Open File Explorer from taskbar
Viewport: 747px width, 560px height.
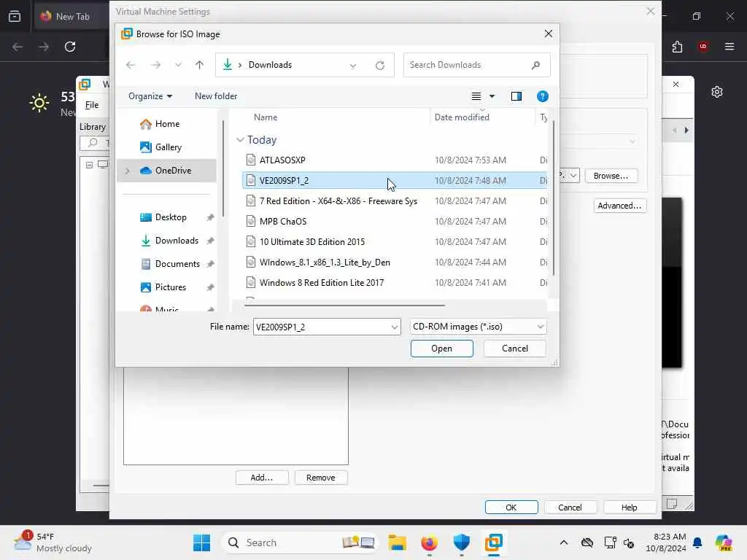397,542
